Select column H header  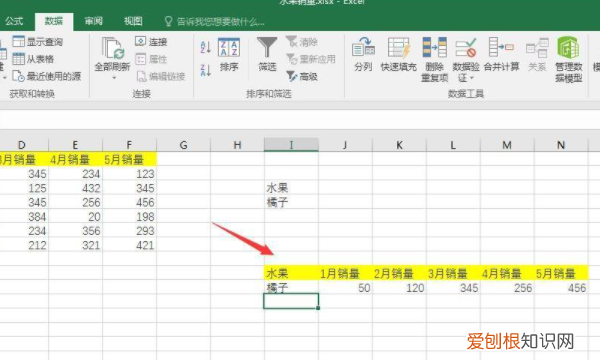click(x=237, y=145)
